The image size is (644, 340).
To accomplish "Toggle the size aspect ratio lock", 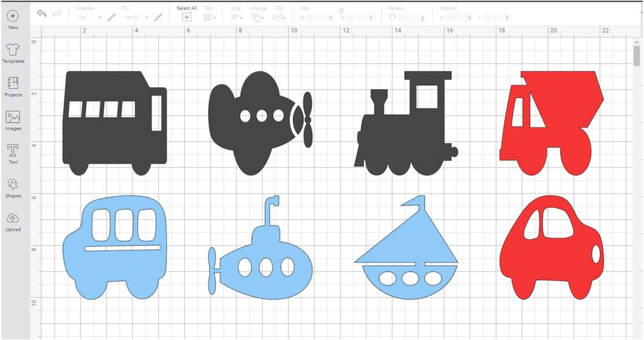I will tap(341, 11).
